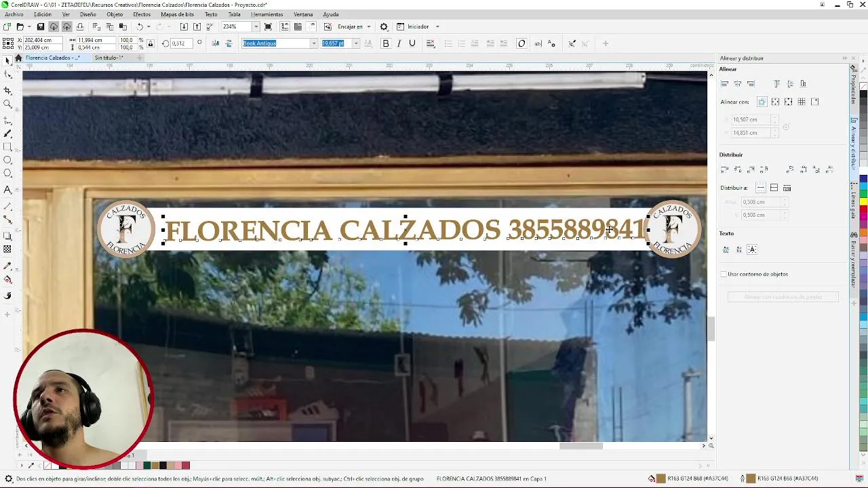Click Align left edges icon
This screenshot has height=488, width=868.
pos(724,83)
